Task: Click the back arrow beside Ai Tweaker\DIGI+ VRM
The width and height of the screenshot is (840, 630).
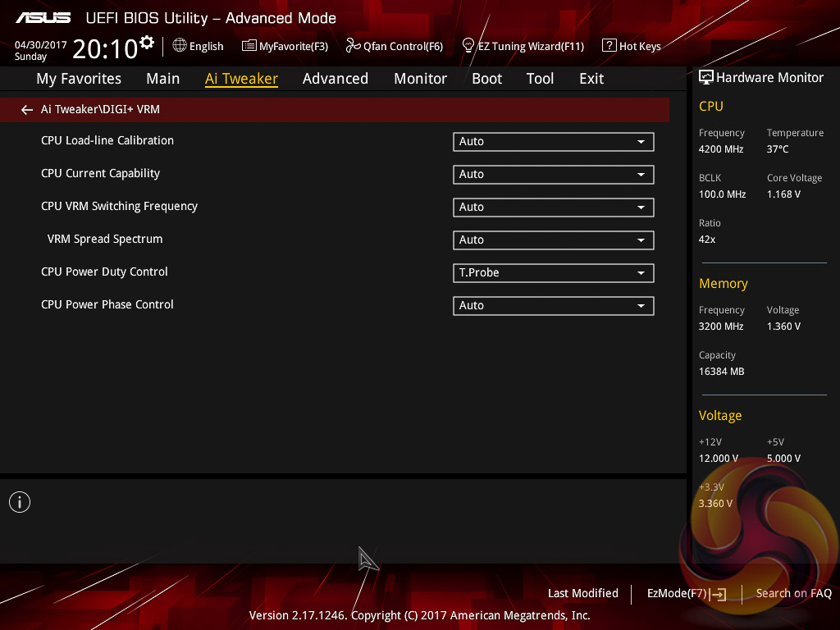Action: pyautogui.click(x=27, y=110)
